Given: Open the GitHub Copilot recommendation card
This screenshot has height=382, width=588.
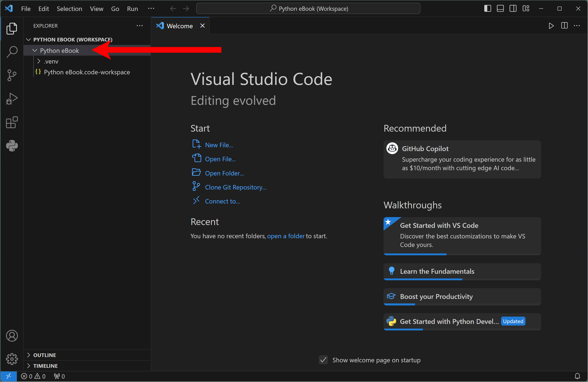Looking at the screenshot, I should [462, 159].
